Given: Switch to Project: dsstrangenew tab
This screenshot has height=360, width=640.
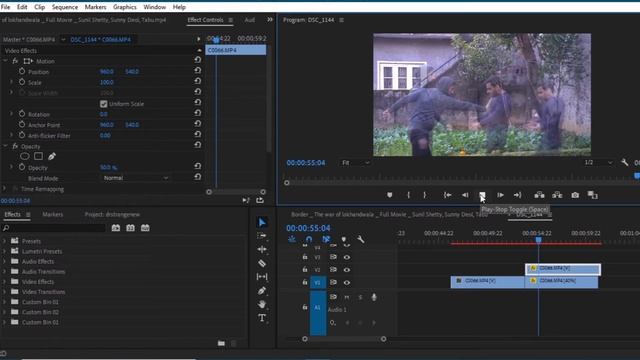Looking at the screenshot, I should pos(112,214).
